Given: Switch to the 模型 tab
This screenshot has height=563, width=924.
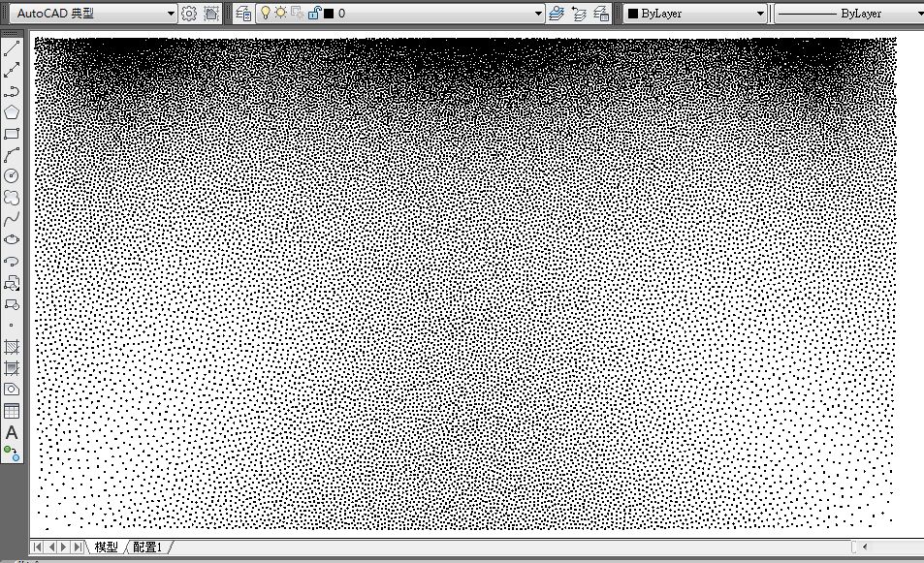Looking at the screenshot, I should click(106, 547).
